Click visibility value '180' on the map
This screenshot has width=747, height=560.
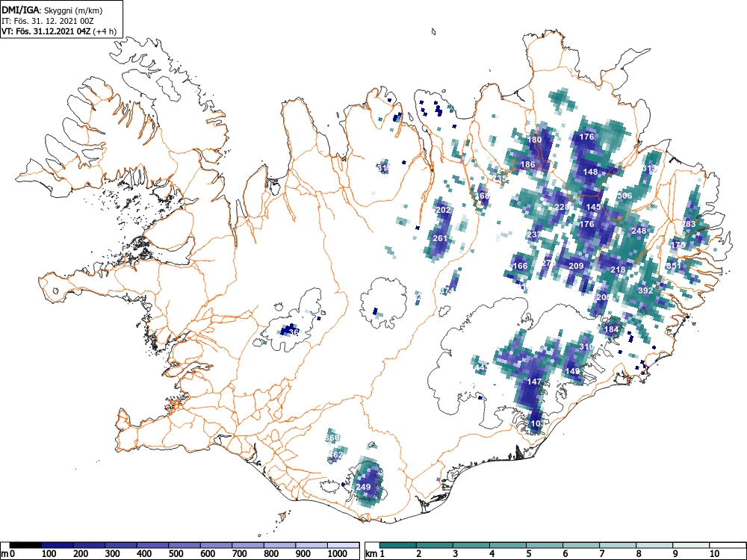click(x=535, y=140)
